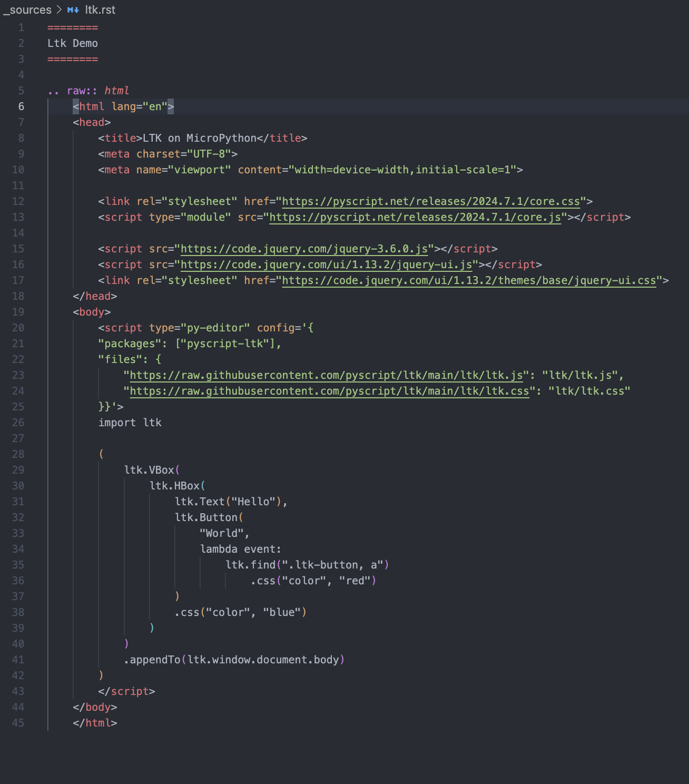Click line number 20 in the gutter

tap(18, 328)
